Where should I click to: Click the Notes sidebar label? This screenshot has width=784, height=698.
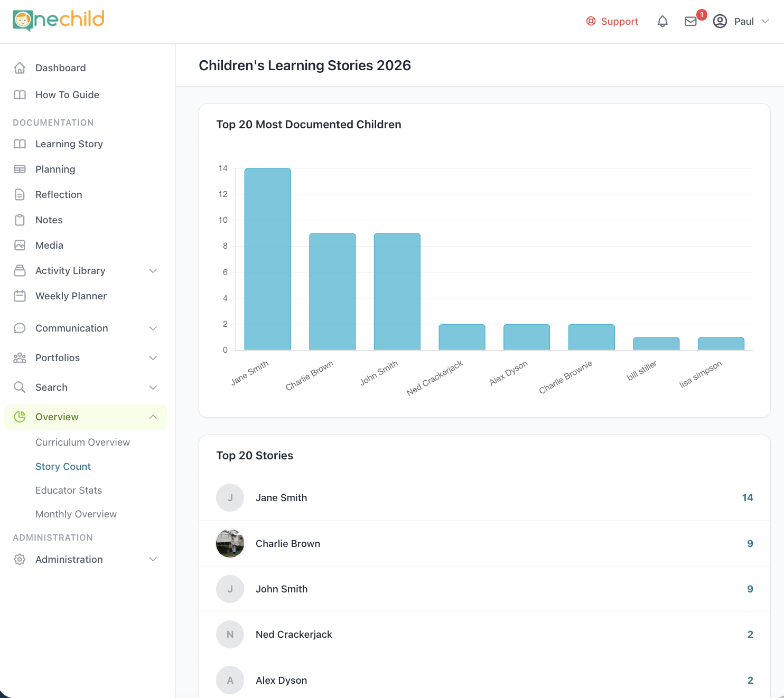click(x=49, y=220)
